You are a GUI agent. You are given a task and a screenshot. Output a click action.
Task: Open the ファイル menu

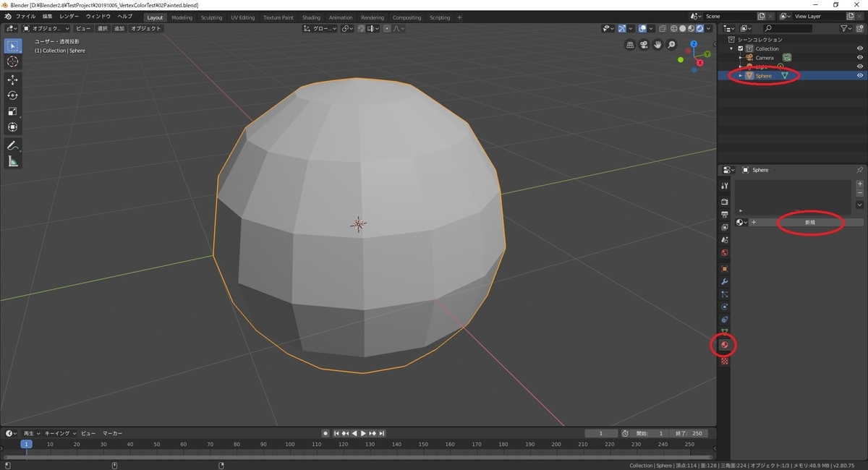point(25,16)
